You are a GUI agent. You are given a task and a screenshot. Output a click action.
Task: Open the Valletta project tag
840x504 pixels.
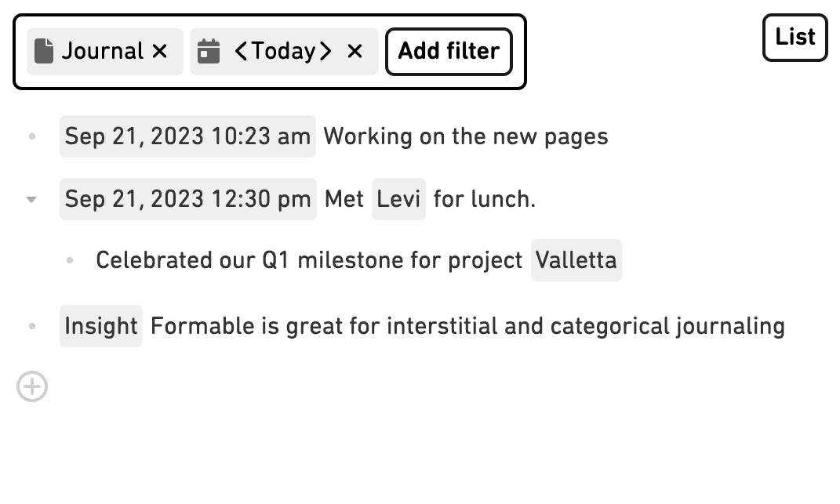pos(576,260)
